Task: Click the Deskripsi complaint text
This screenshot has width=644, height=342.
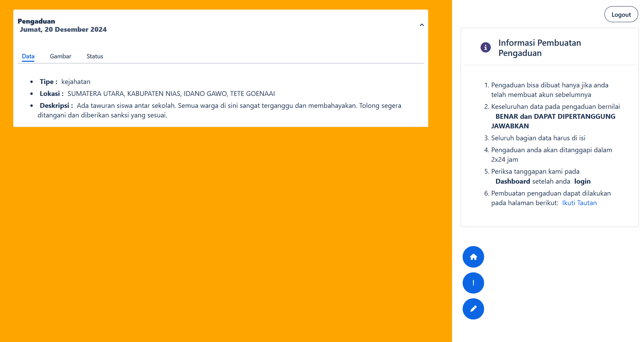Action: coord(239,106)
